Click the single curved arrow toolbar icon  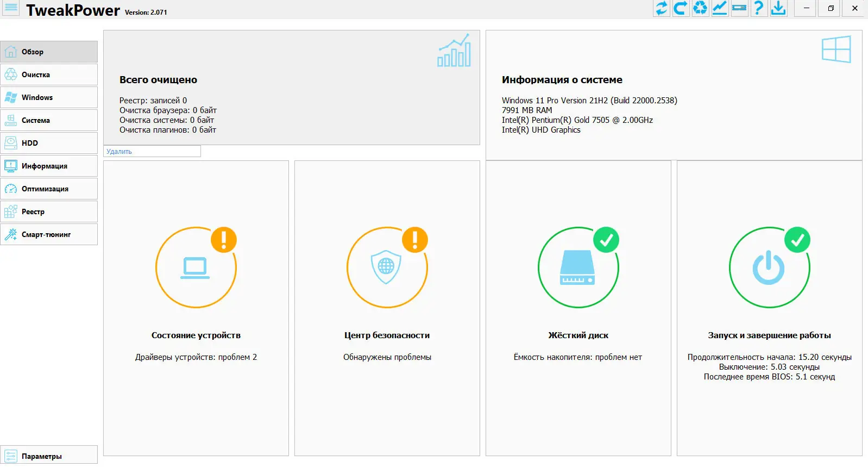tap(681, 8)
